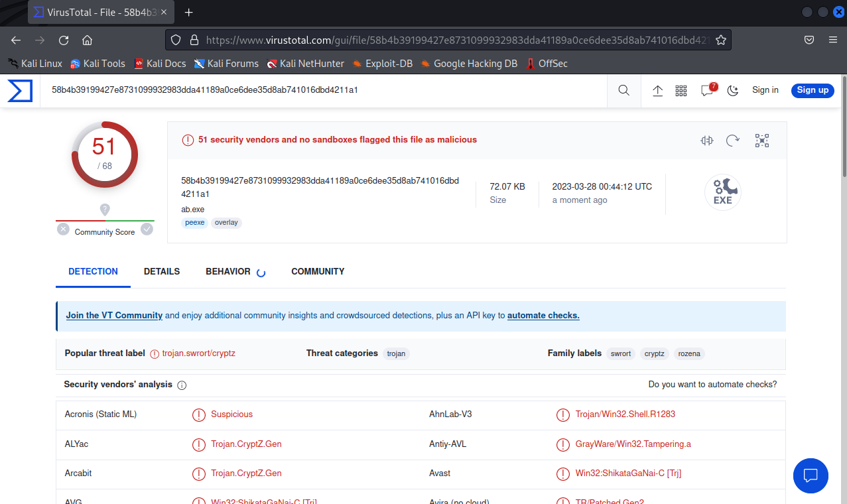Click the reanalyze file refresh icon
847x504 pixels.
[x=733, y=141]
